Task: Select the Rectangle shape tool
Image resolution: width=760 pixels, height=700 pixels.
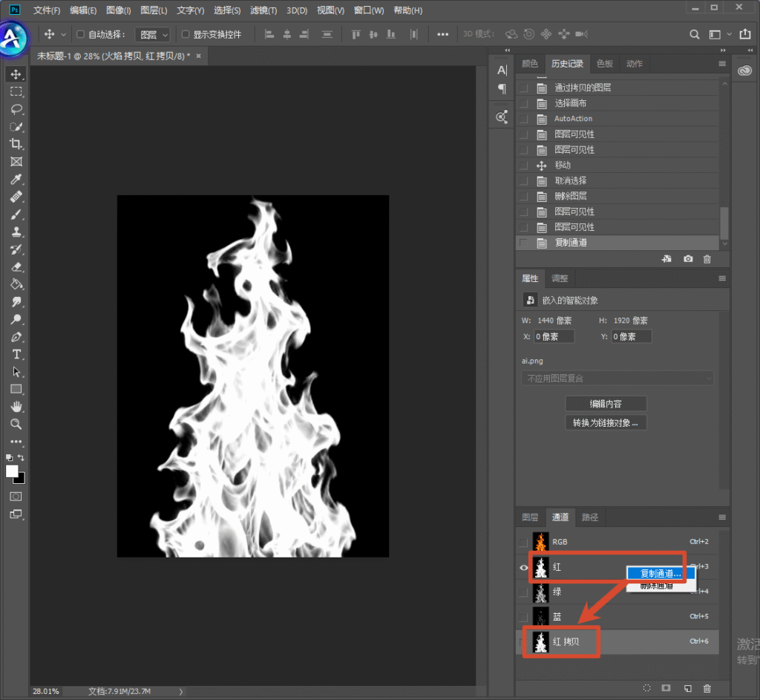Action: tap(16, 389)
